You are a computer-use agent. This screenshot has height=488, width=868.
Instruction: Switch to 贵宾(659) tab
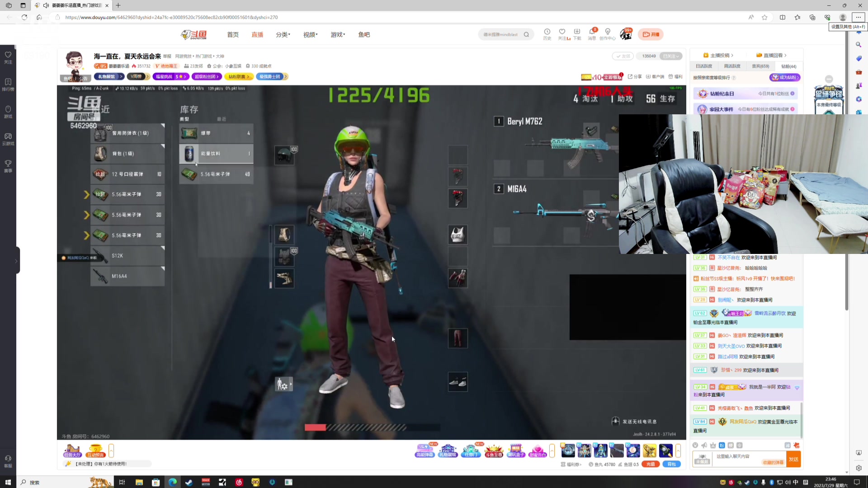(760, 66)
